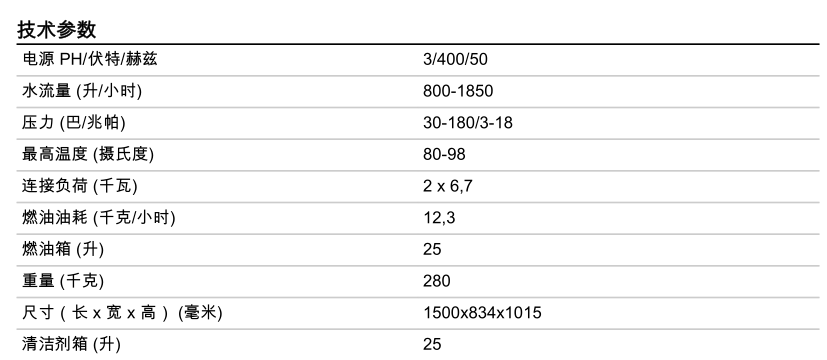
Task: Select the 电源 PH/伏特/赫兹 label
Action: point(90,59)
